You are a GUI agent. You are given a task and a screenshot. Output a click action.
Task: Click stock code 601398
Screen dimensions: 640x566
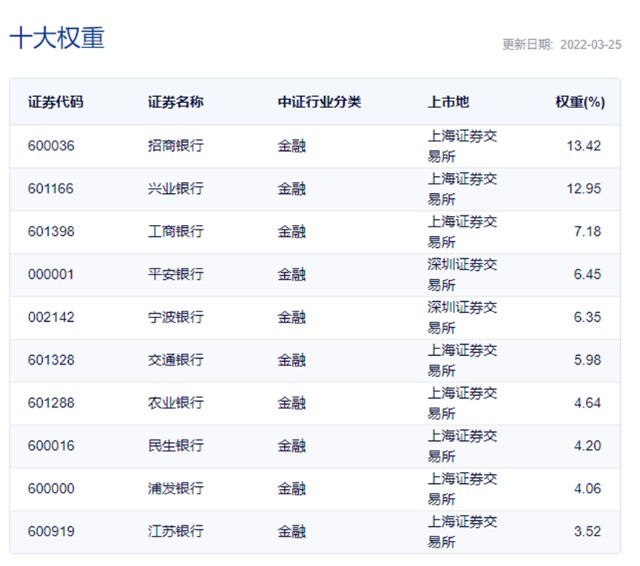tap(51, 232)
